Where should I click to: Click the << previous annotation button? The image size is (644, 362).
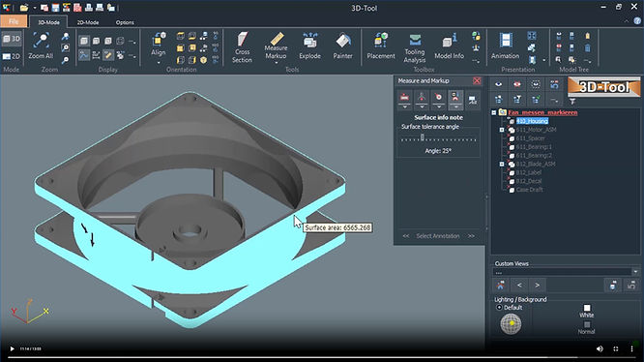pos(406,236)
